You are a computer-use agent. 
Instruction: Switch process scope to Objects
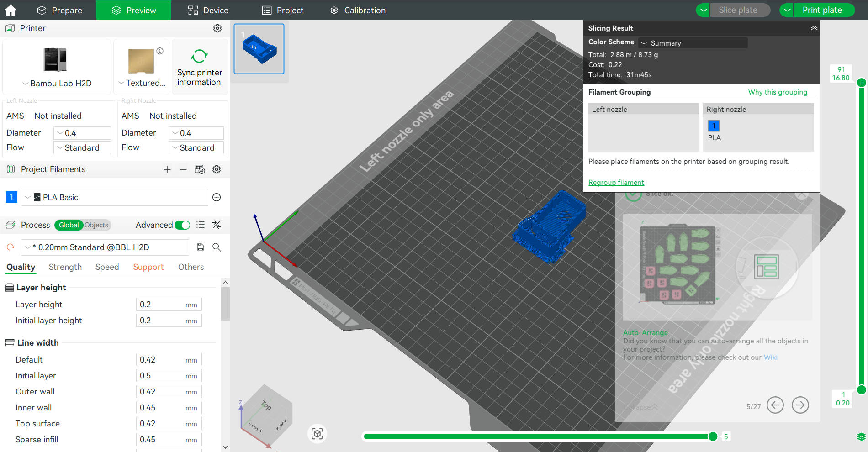point(96,225)
